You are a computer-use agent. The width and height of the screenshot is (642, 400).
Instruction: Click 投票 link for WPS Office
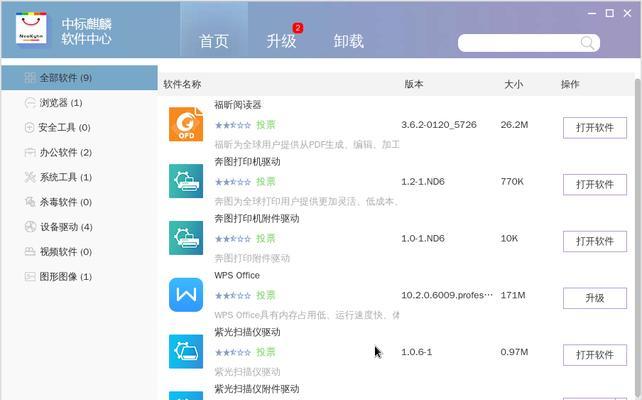point(266,295)
